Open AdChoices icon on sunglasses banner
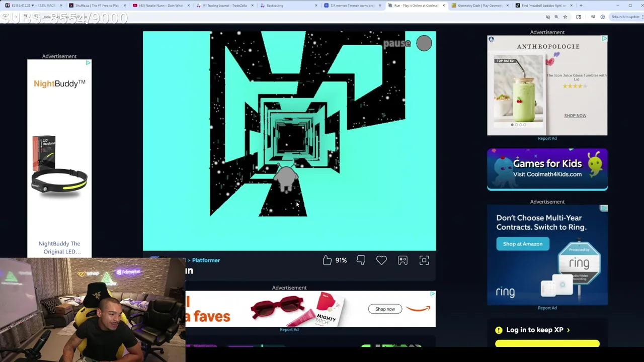644x362 pixels. click(432, 294)
